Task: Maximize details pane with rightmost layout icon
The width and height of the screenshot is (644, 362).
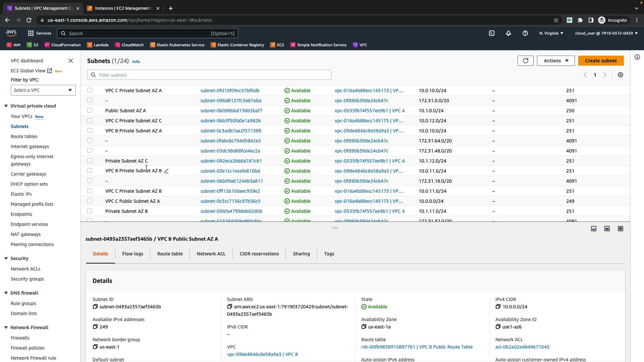Action: (620, 229)
